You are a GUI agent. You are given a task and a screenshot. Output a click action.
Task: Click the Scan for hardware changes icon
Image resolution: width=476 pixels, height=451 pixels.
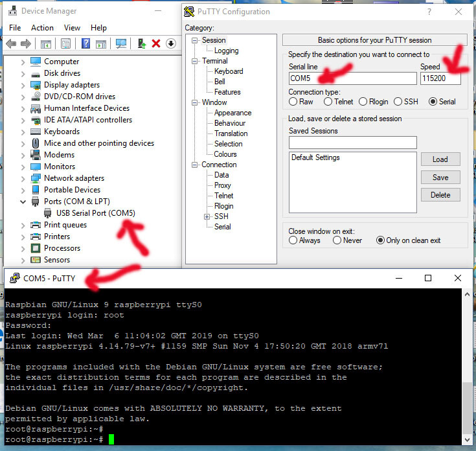[120, 44]
